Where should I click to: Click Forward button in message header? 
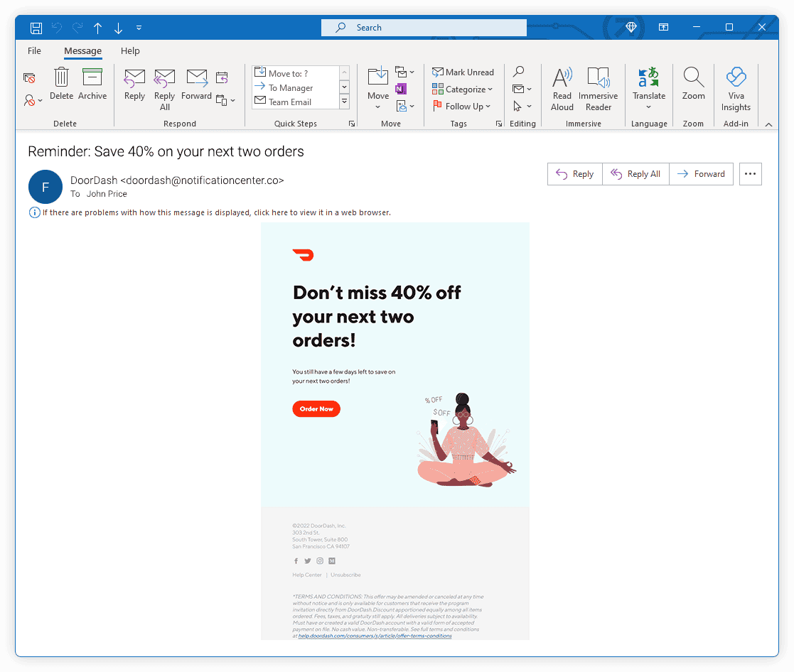tap(701, 174)
